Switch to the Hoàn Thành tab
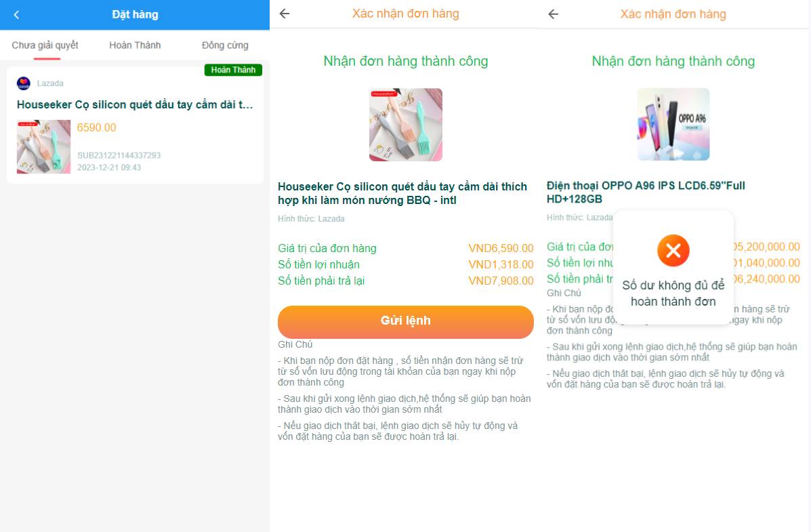Image resolution: width=811 pixels, height=532 pixels. coord(135,45)
